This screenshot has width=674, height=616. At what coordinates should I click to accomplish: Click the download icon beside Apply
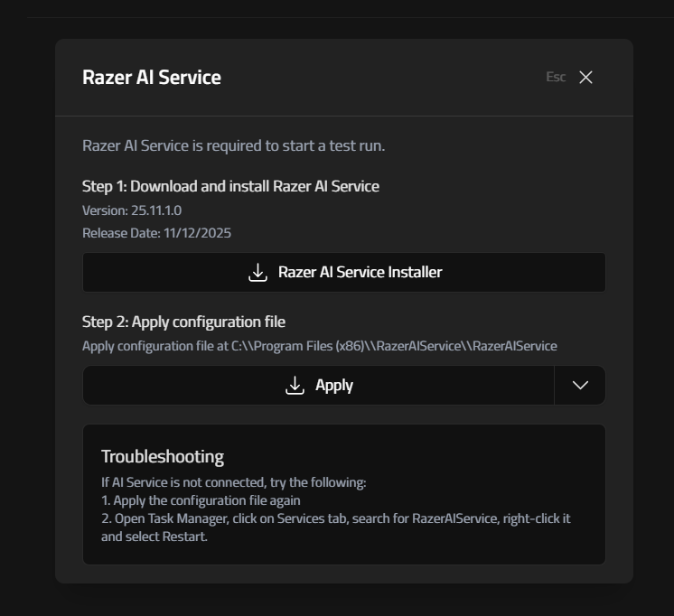click(x=295, y=386)
